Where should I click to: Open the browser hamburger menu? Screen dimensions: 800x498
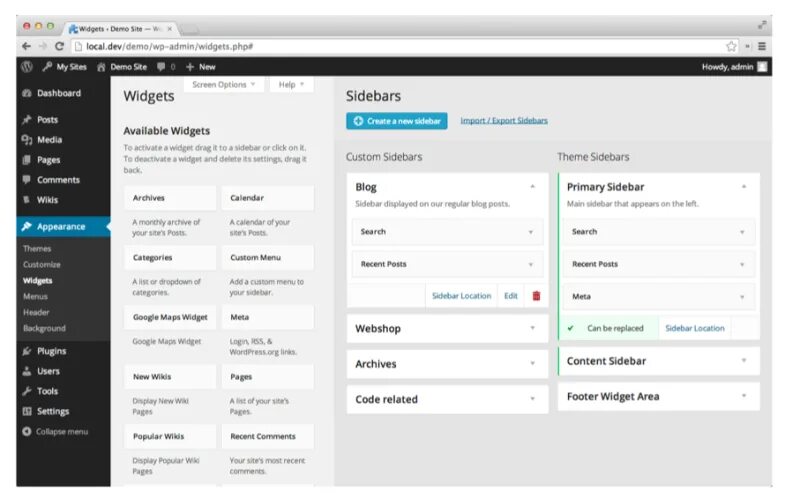762,46
